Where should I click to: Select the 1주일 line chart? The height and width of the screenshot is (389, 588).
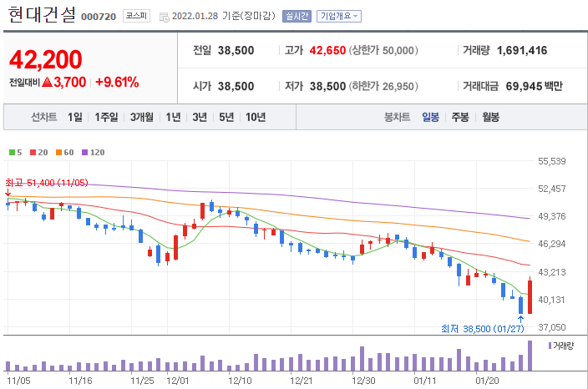point(107,118)
